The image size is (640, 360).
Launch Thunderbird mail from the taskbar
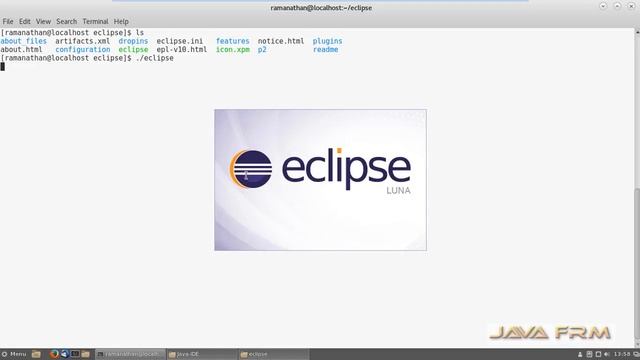64,354
